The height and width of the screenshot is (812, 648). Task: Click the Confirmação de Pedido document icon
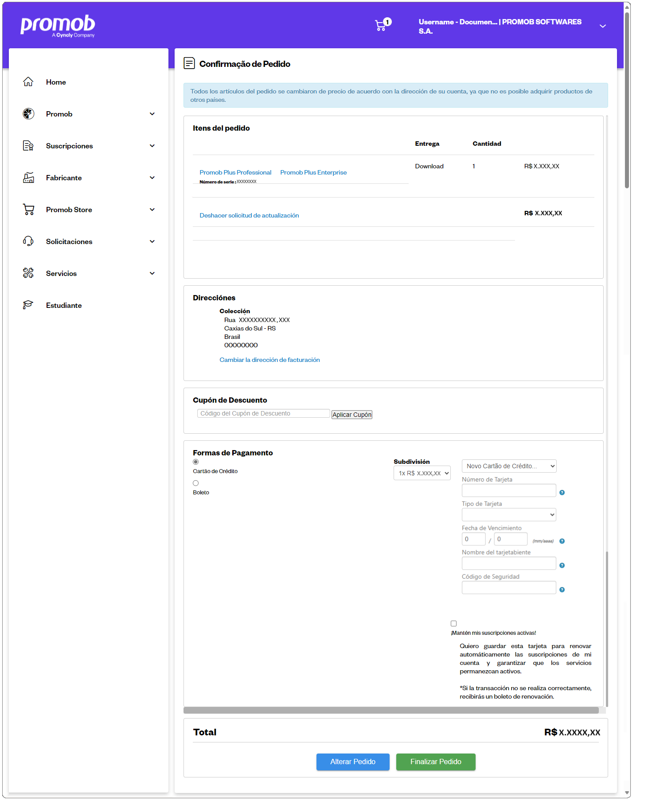click(x=189, y=63)
